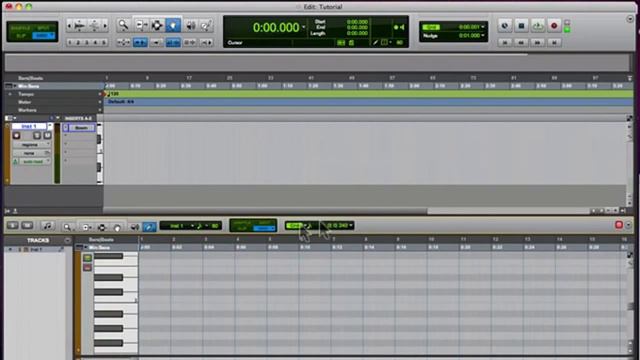Image resolution: width=640 pixels, height=360 pixels.
Task: Select the Zoomer tool in Edit toolbar
Action: tap(123, 25)
